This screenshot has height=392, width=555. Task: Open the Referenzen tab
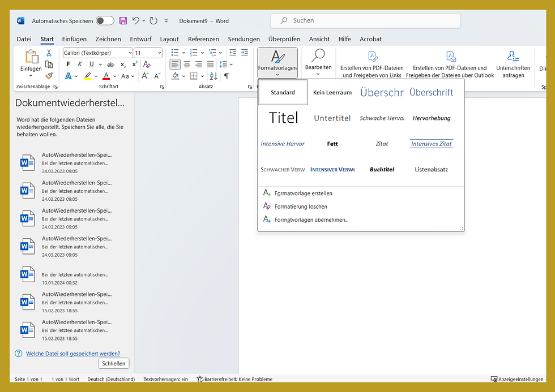[x=203, y=39]
